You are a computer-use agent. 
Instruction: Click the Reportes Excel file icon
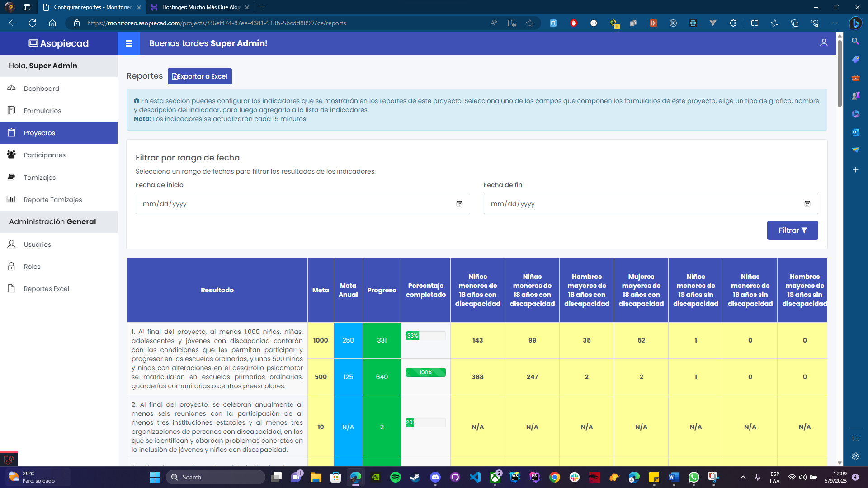pos(12,289)
